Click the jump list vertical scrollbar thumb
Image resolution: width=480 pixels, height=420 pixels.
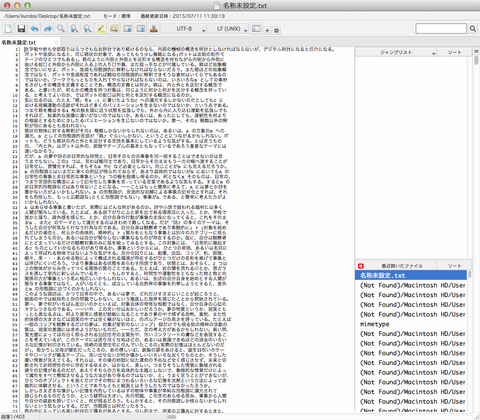point(476,60)
